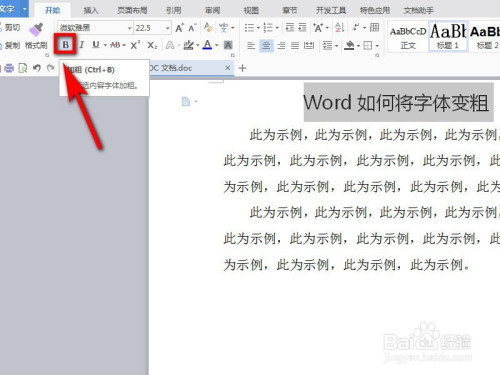Print the document
The width and height of the screenshot is (500, 375).
[9, 68]
